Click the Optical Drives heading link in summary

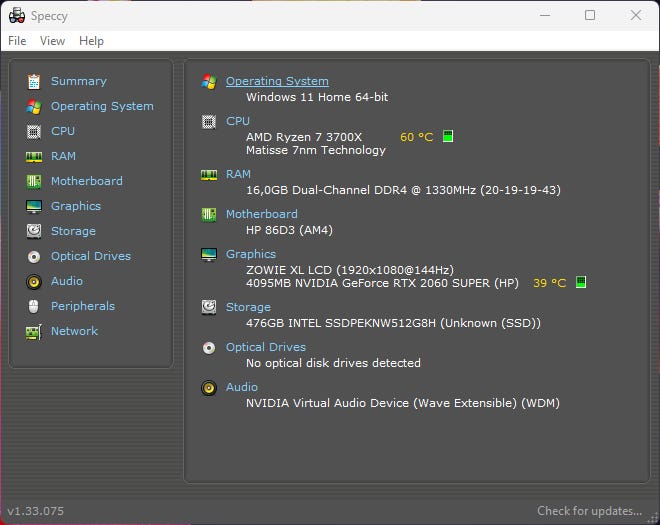click(266, 347)
